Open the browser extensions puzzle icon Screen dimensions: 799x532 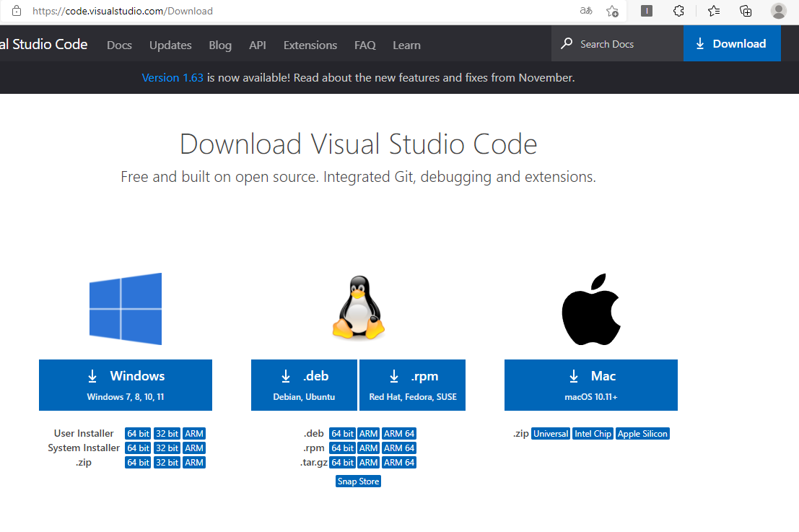(678, 11)
